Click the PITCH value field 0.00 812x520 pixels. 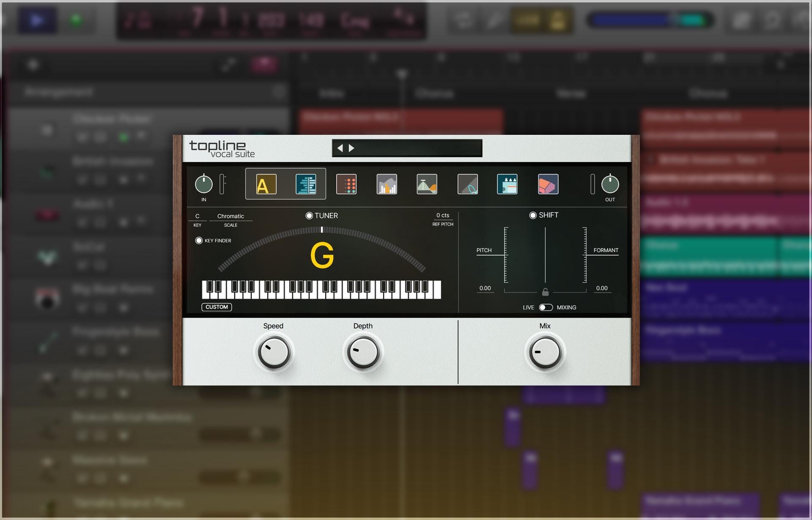(485, 288)
